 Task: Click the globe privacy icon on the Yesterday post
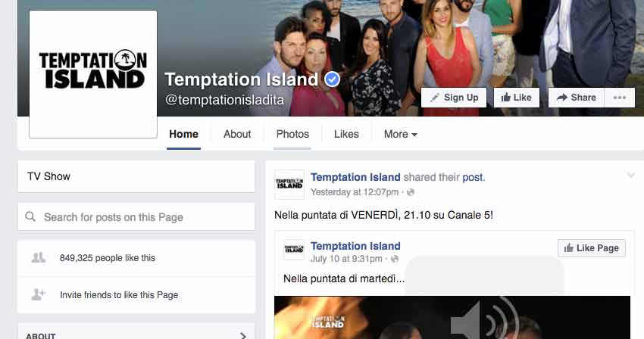click(x=411, y=192)
